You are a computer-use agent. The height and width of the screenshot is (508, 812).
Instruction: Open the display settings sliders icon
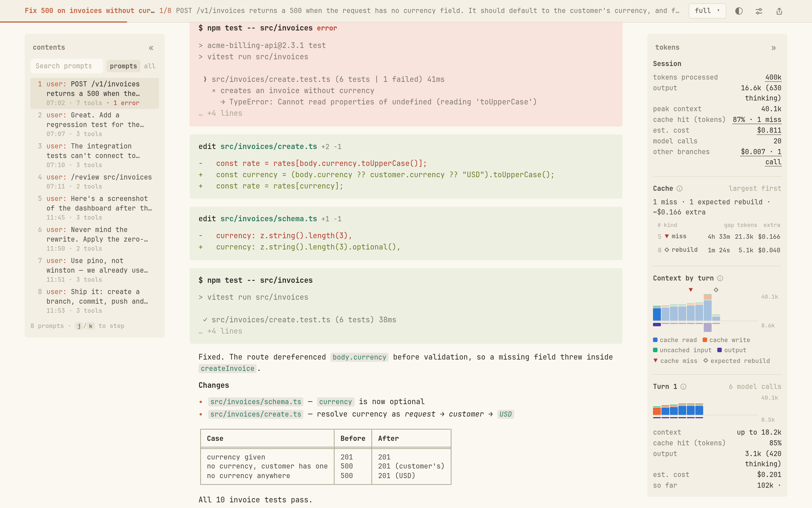pos(759,11)
